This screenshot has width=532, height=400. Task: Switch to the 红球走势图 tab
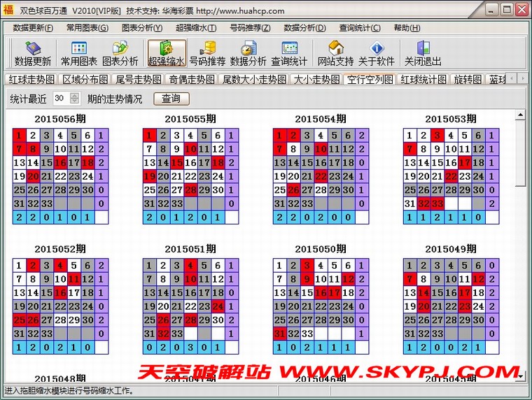click(31, 79)
